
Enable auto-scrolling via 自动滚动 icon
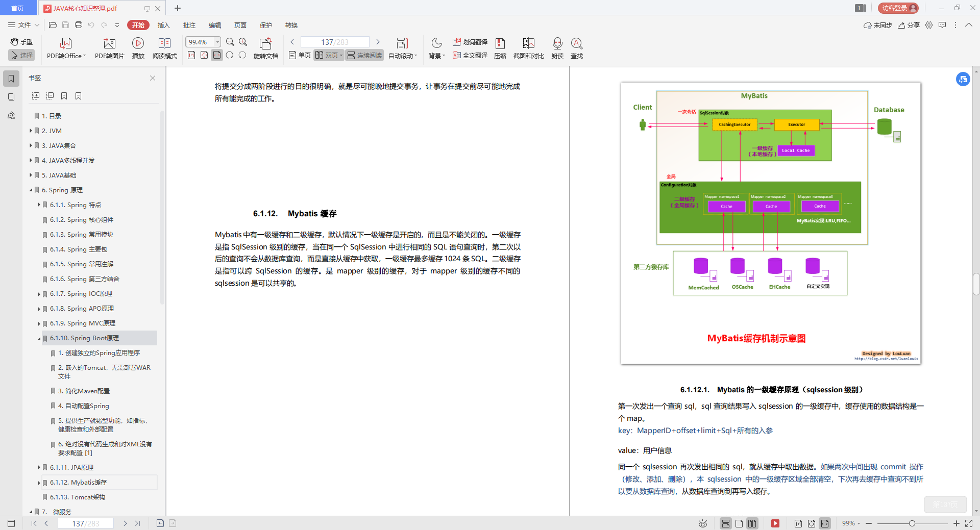[x=403, y=47]
